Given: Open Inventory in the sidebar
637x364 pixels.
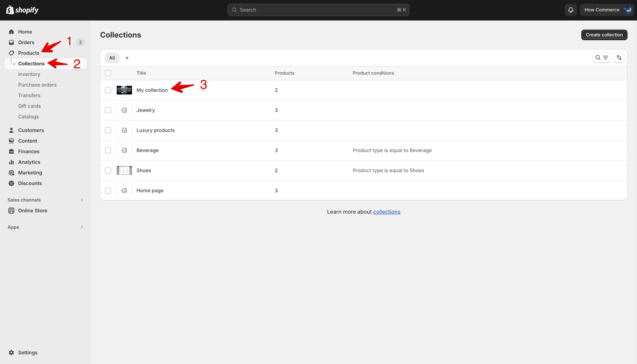Looking at the screenshot, I should 29,74.
